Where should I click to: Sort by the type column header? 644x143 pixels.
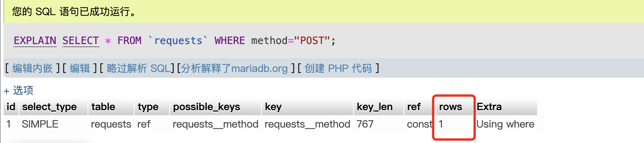(148, 107)
